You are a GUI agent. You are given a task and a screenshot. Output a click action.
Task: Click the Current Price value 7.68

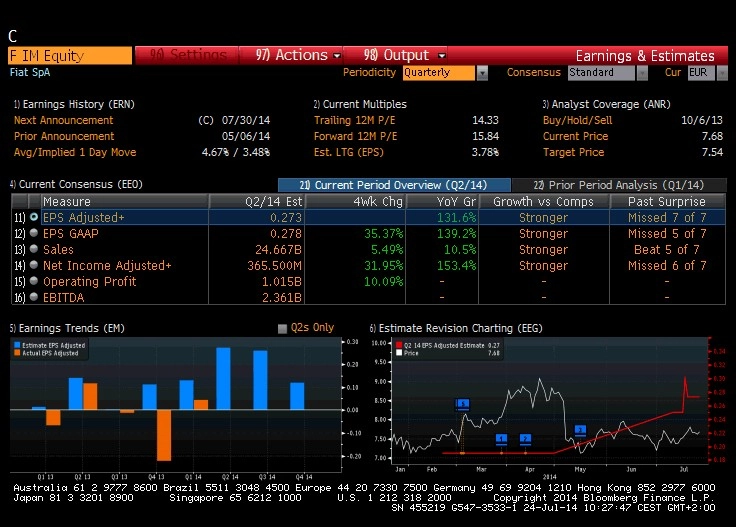pyautogui.click(x=712, y=136)
